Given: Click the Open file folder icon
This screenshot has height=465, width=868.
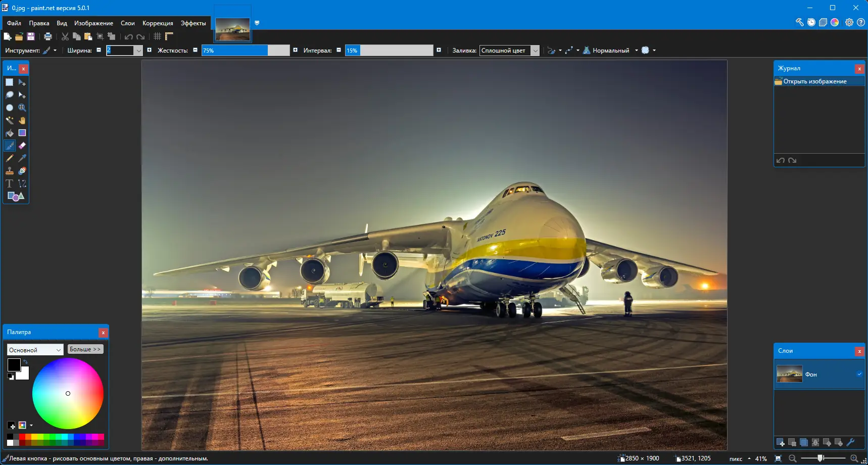Looking at the screenshot, I should click(x=19, y=36).
